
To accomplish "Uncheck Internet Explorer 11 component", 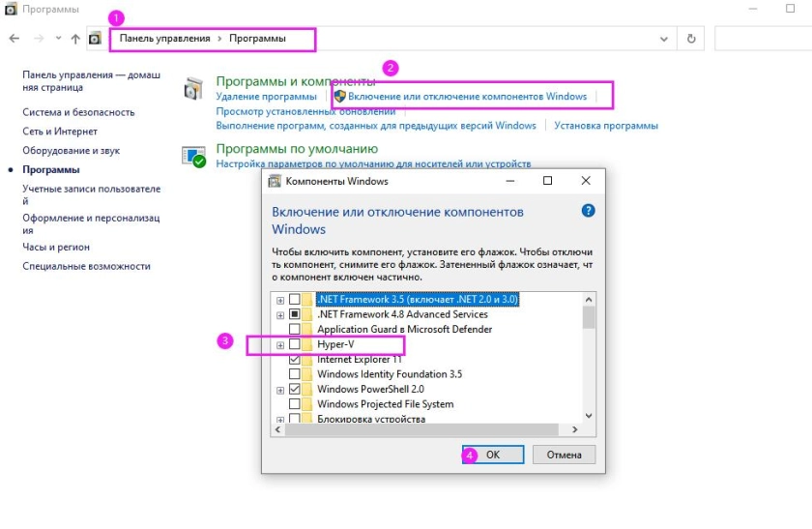I will click(x=295, y=360).
